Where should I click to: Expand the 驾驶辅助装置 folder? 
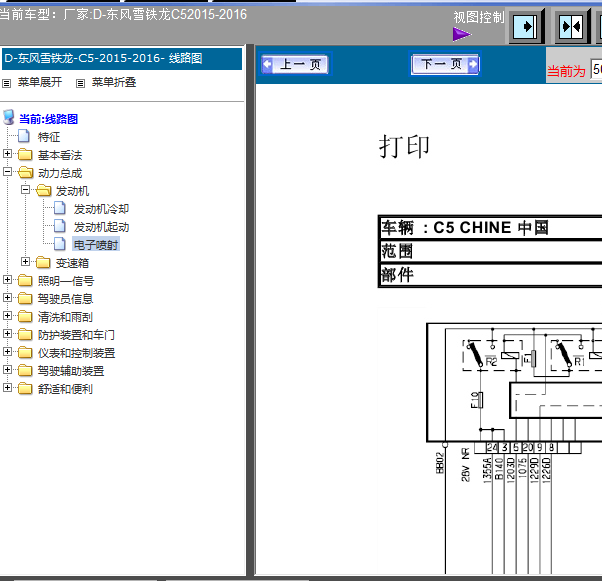click(7, 369)
